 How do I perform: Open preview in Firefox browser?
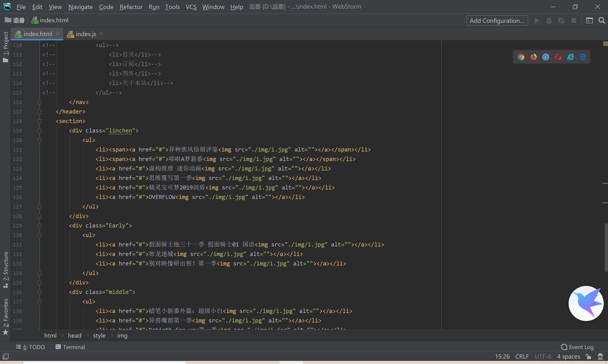coord(533,57)
